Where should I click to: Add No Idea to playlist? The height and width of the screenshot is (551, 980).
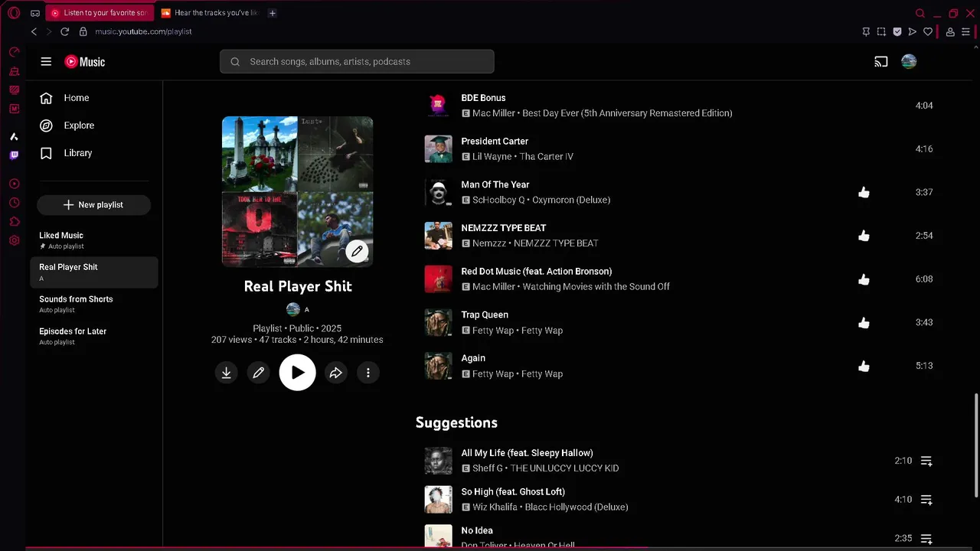[x=926, y=539]
